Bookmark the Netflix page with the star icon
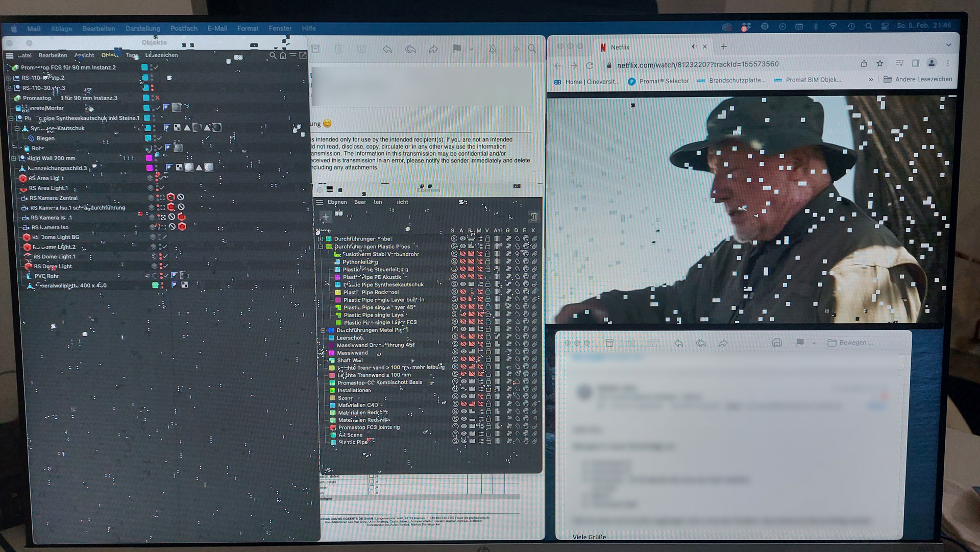 click(880, 64)
